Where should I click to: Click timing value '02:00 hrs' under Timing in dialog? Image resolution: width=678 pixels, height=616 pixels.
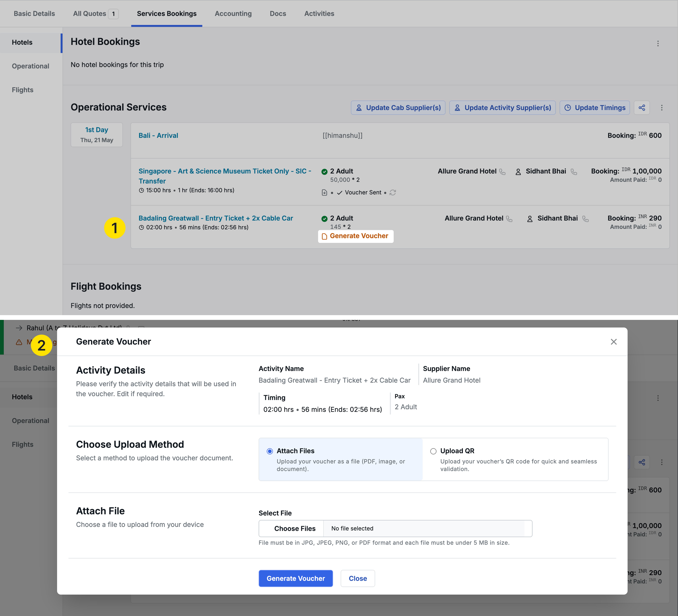click(322, 410)
